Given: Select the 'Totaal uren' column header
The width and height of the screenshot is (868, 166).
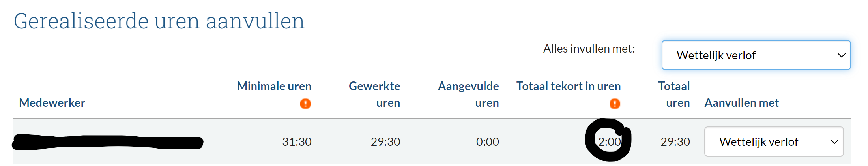Looking at the screenshot, I should click(x=674, y=94).
